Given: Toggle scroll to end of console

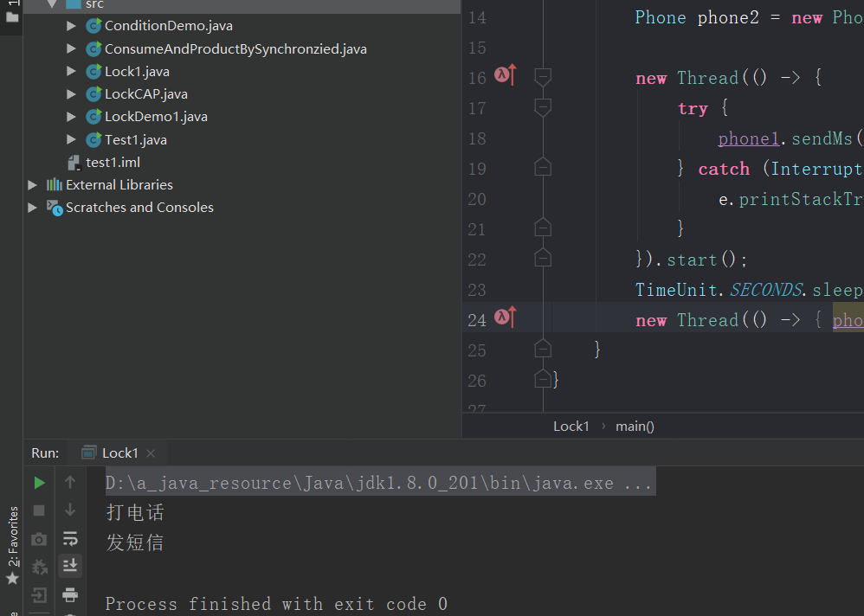Looking at the screenshot, I should (x=70, y=565).
